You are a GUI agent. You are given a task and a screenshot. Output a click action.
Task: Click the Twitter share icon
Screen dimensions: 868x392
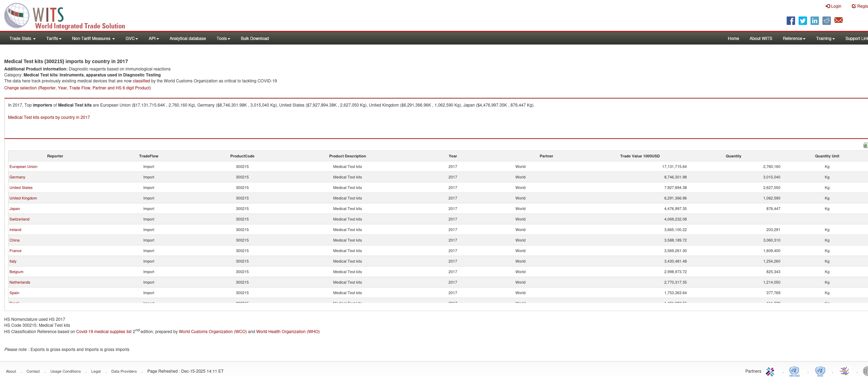click(x=802, y=21)
